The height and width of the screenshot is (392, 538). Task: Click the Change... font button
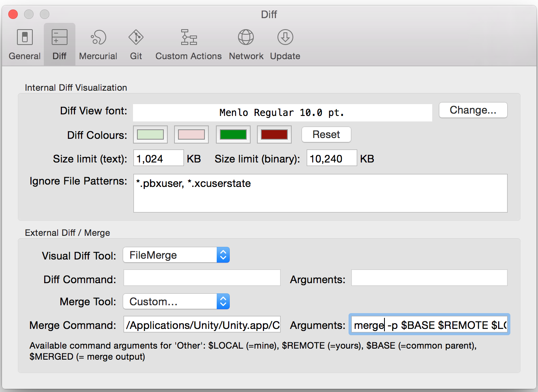[x=473, y=110]
